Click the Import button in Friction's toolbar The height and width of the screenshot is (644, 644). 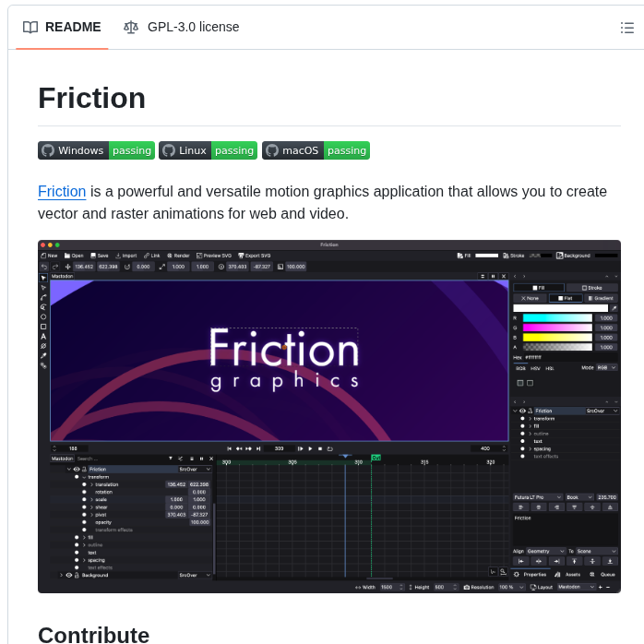pos(125,256)
